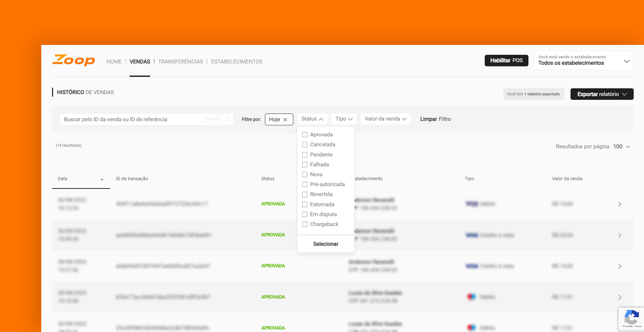Open details arrow of the second sale row
Image resolution: width=644 pixels, height=332 pixels.
click(620, 235)
